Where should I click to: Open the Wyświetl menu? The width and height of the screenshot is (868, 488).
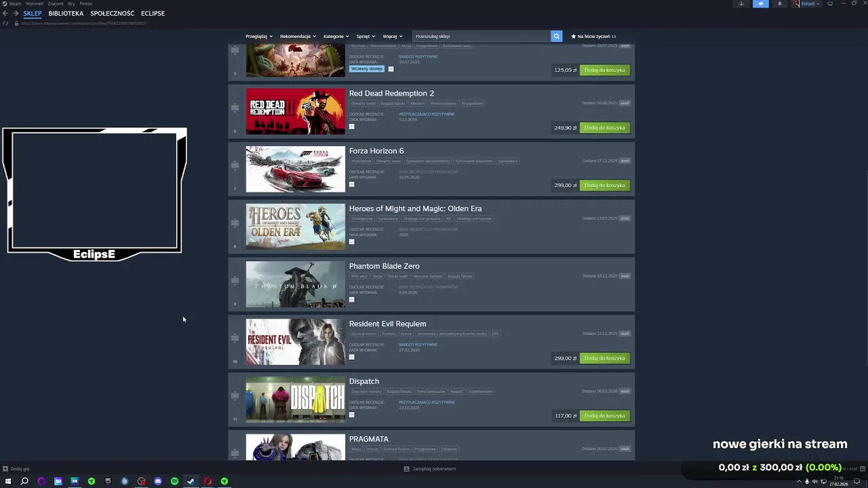(35, 3)
